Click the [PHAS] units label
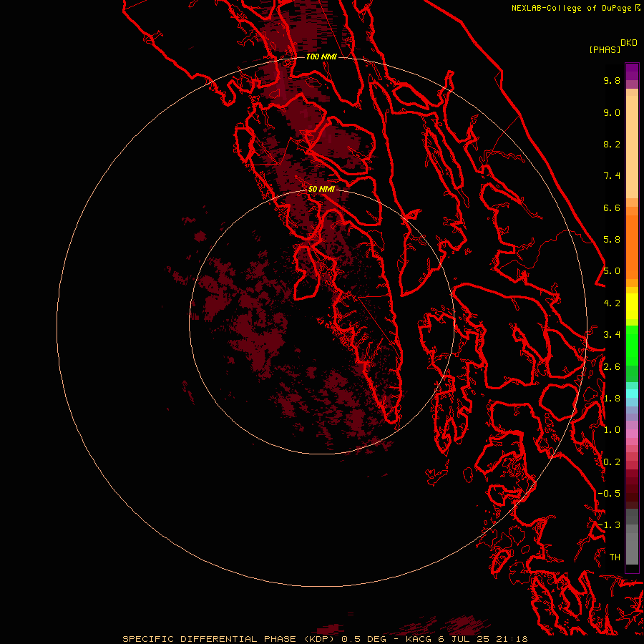Viewport: 644px width, 644px height. point(605,49)
